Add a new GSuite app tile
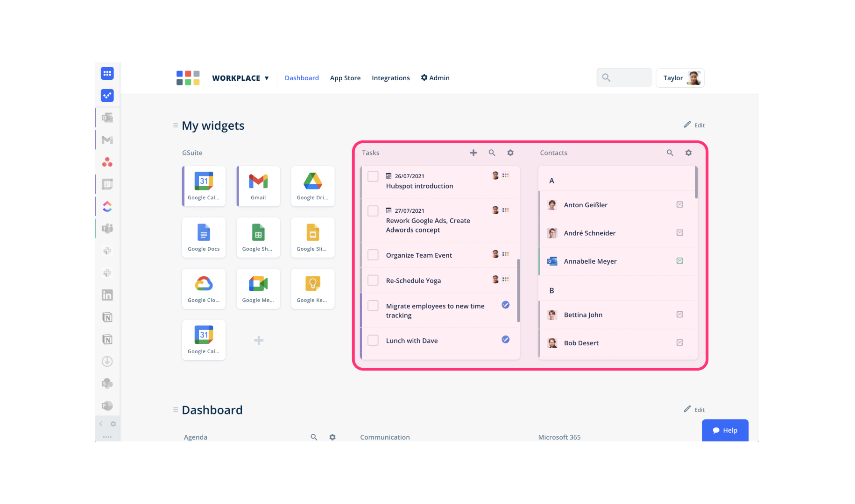The image size is (855, 504). [259, 340]
